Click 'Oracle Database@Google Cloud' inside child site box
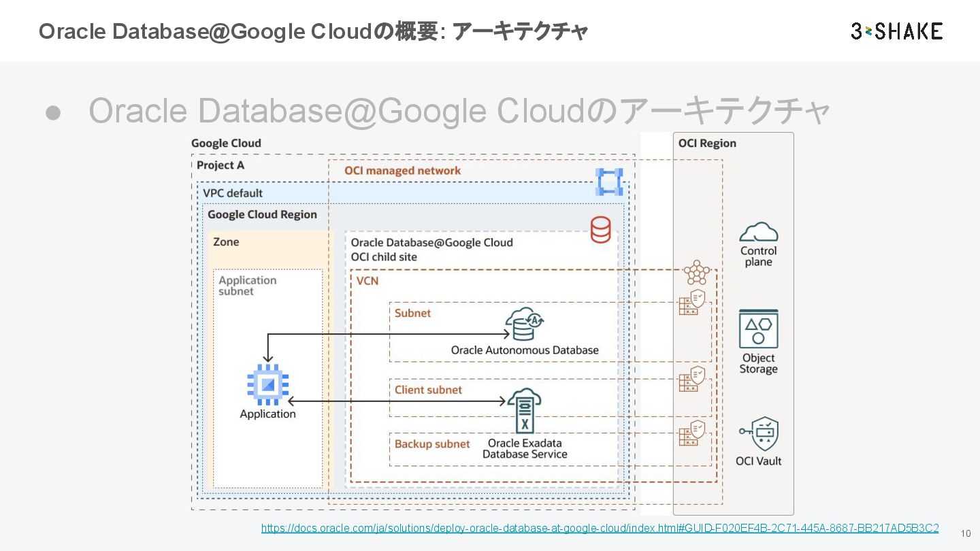The width and height of the screenshot is (980, 551). click(431, 242)
